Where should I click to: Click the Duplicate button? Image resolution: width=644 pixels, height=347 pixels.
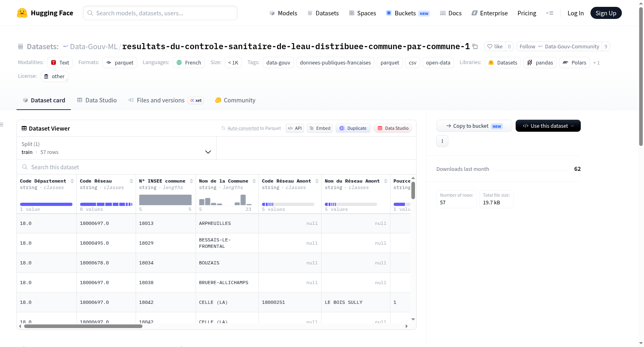click(x=353, y=128)
